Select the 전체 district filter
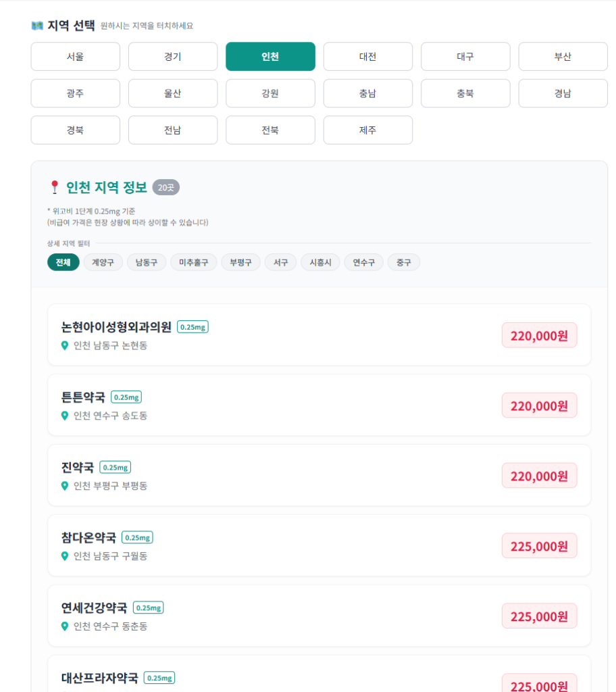 tap(63, 262)
